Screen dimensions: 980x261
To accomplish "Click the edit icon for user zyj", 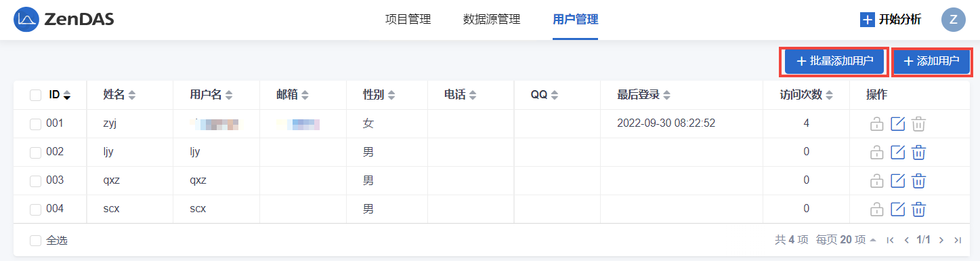I will pyautogui.click(x=897, y=124).
